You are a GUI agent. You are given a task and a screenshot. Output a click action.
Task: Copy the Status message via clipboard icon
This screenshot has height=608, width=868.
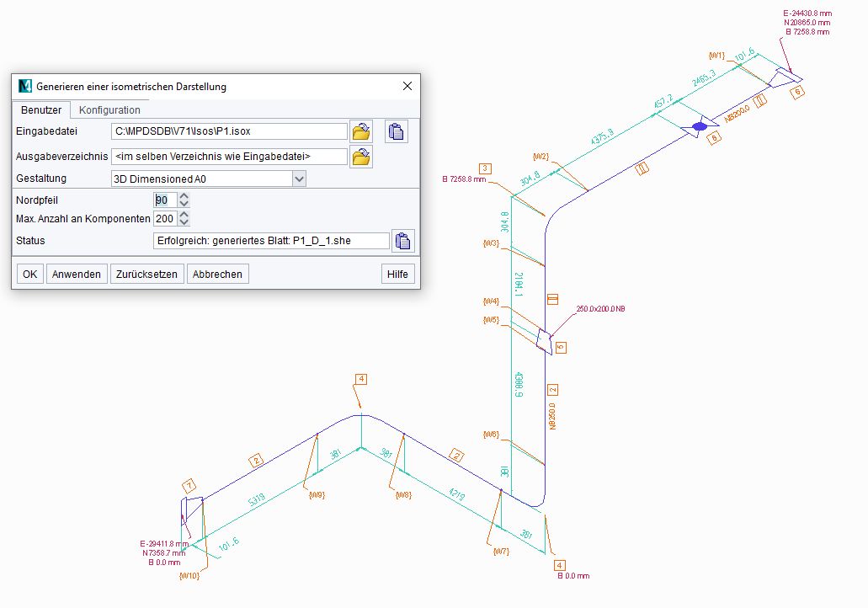point(403,241)
